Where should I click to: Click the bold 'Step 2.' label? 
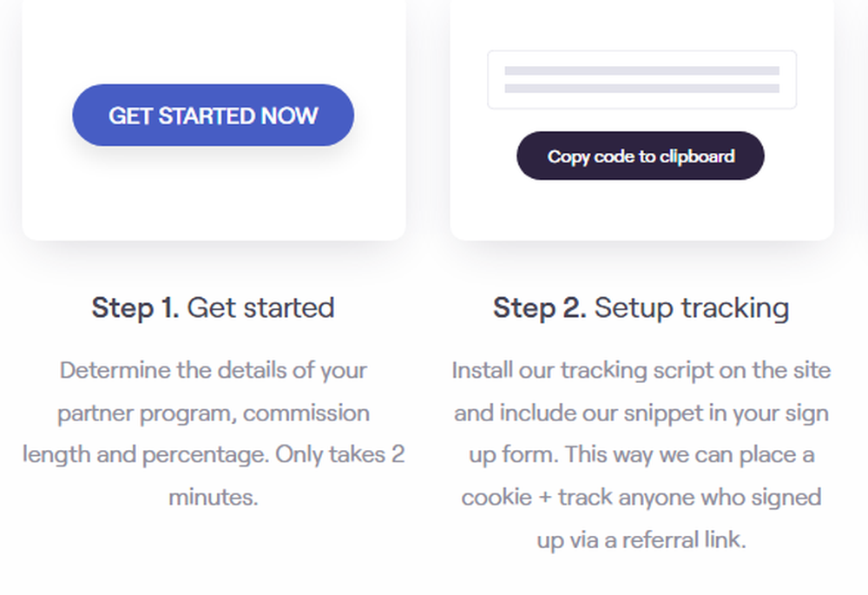(540, 307)
